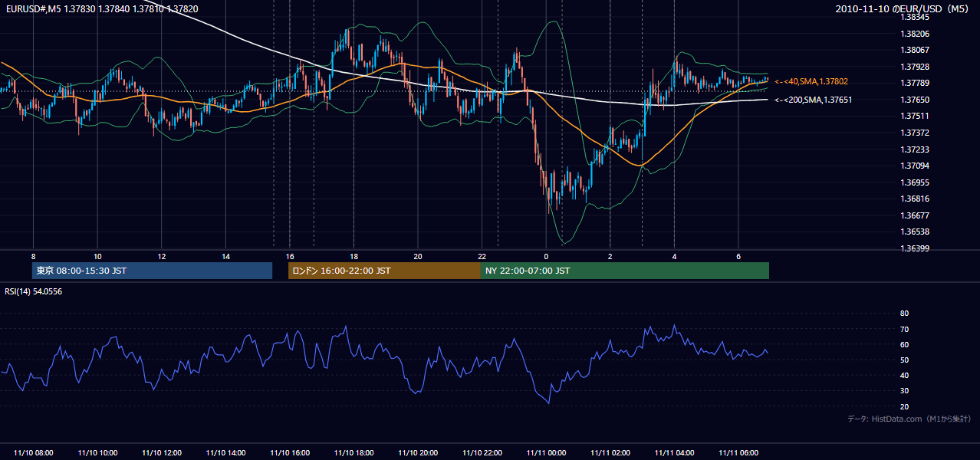Click RSI axis level 20

[904, 406]
